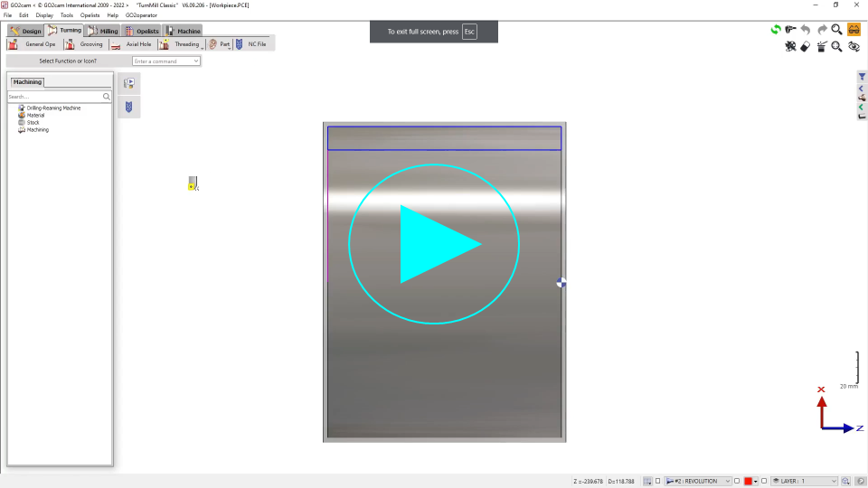The width and height of the screenshot is (868, 488).
Task: Open the blue funnel filter icon
Action: (862, 77)
